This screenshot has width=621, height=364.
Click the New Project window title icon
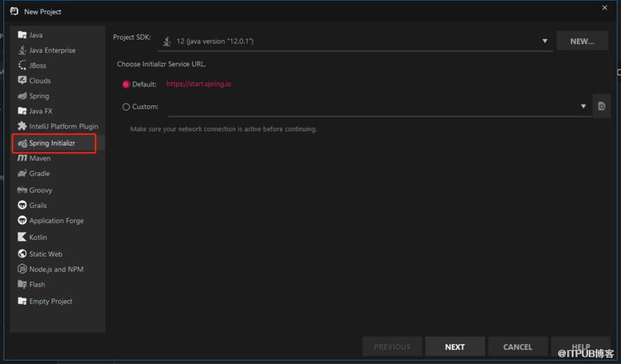click(x=14, y=11)
